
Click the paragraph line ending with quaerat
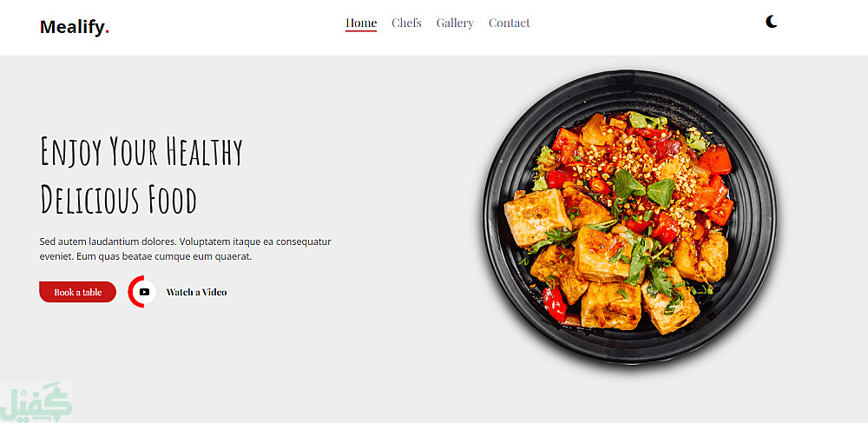[x=146, y=256]
